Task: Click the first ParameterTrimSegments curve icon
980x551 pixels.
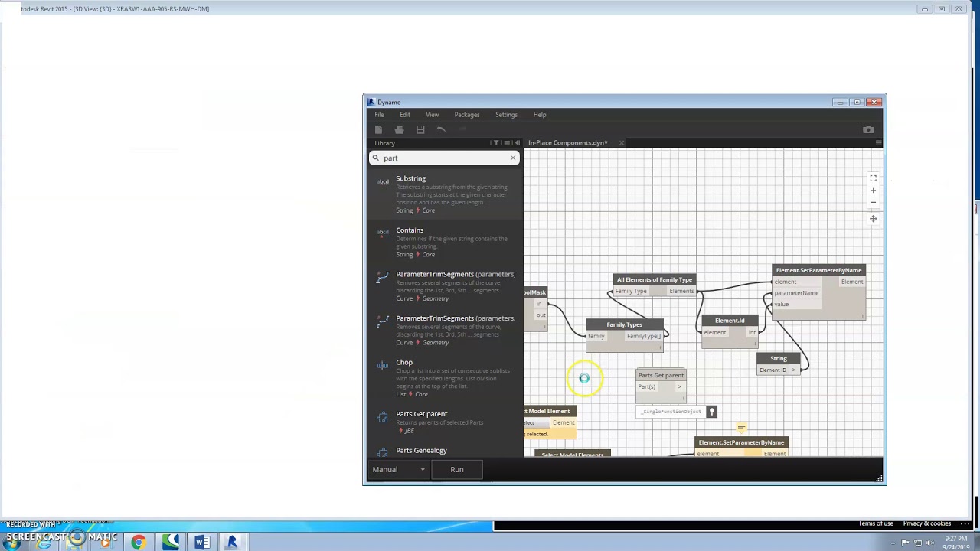Action: point(383,277)
